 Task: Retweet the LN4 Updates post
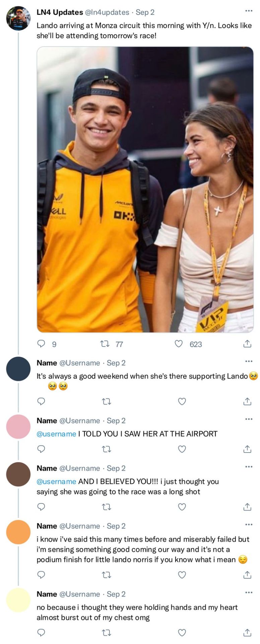point(105,343)
